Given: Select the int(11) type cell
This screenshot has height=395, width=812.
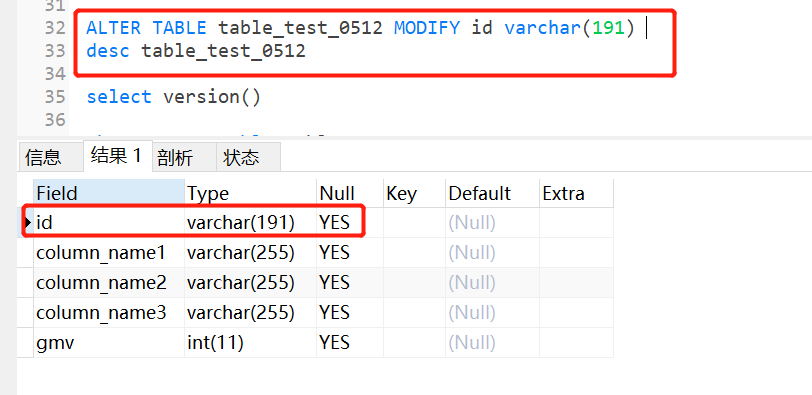Looking at the screenshot, I should point(250,343).
